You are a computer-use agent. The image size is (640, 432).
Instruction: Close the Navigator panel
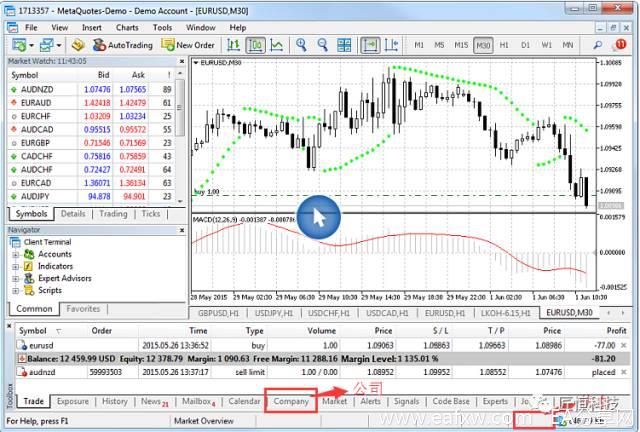pos(182,230)
